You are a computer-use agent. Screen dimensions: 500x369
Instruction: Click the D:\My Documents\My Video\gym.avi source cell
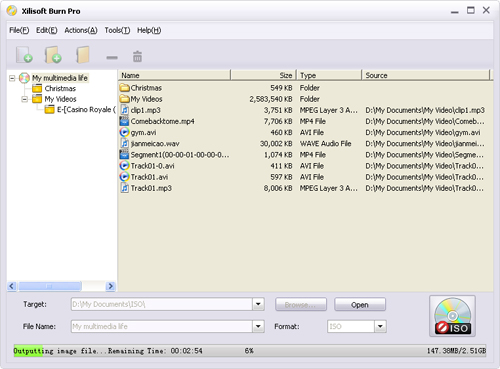point(423,132)
